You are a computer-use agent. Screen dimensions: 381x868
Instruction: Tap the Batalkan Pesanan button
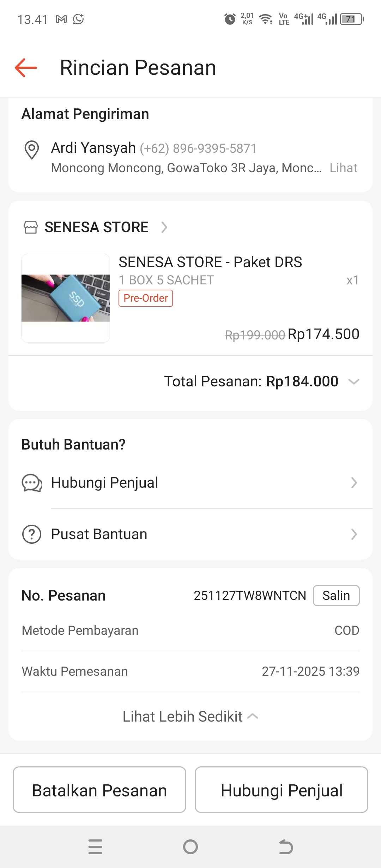pos(99,790)
